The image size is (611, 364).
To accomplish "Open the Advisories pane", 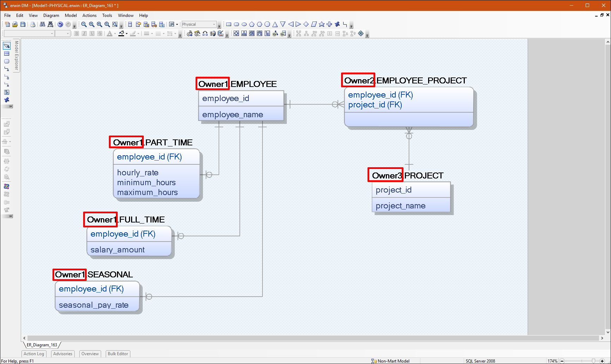I will coord(62,354).
